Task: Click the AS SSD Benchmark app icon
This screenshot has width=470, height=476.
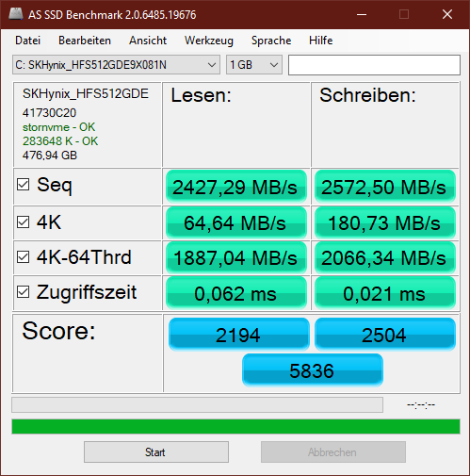Action: [16, 14]
